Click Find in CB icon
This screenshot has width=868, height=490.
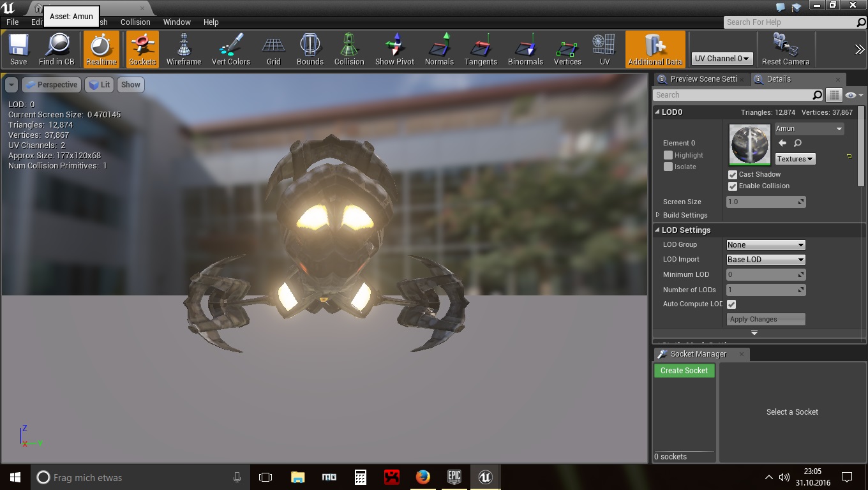click(56, 49)
